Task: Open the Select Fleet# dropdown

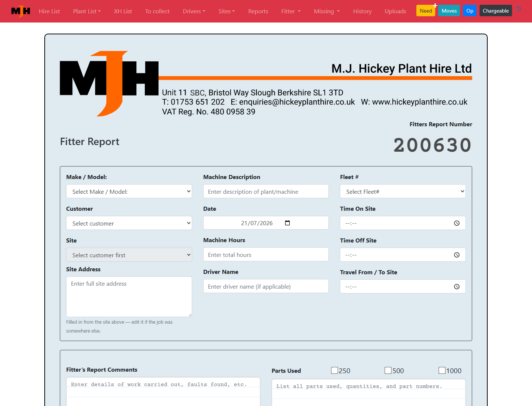Action: click(403, 191)
